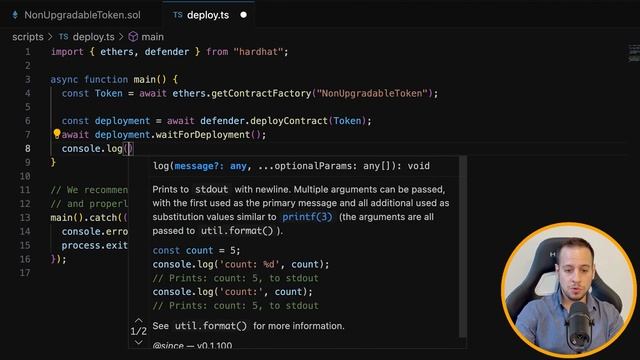640x360 pixels.
Task: Click deployContract on line 6
Action: [x=289, y=121]
